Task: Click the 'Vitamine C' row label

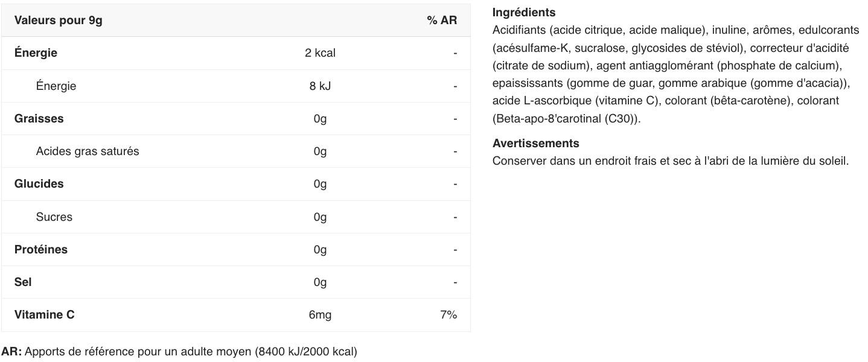Action: click(45, 315)
